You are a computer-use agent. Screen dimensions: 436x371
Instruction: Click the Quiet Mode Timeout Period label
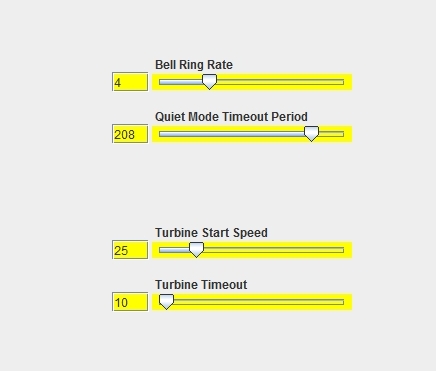tap(231, 117)
